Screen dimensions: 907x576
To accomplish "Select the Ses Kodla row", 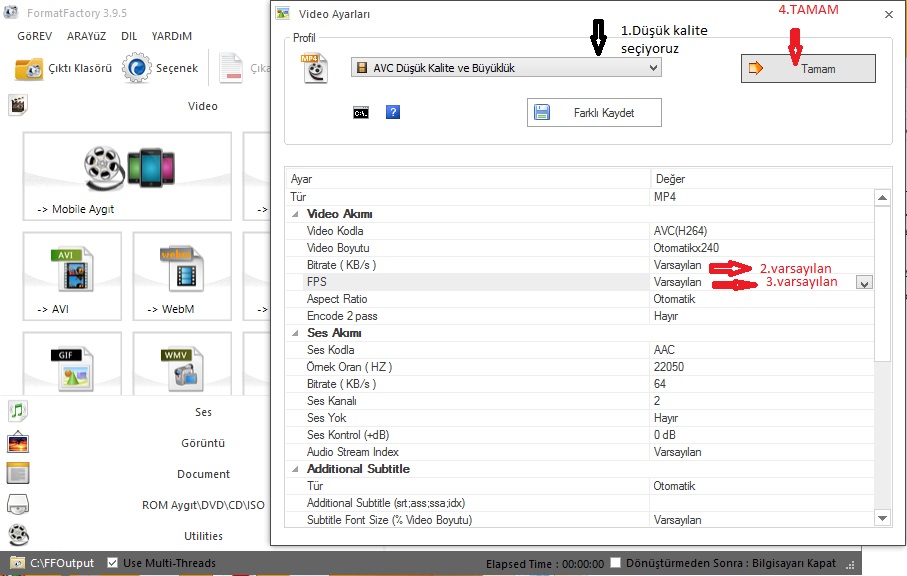I will click(x=580, y=350).
